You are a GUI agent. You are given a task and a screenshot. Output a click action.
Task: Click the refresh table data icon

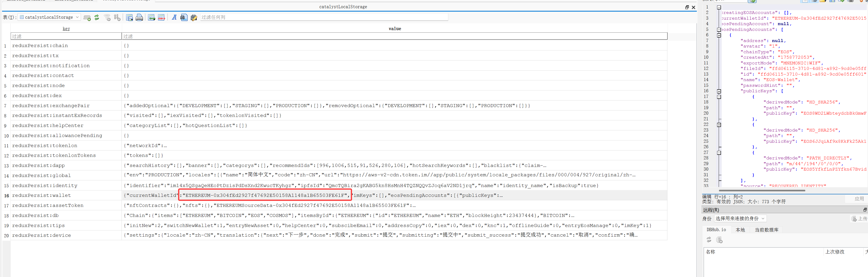pos(97,18)
